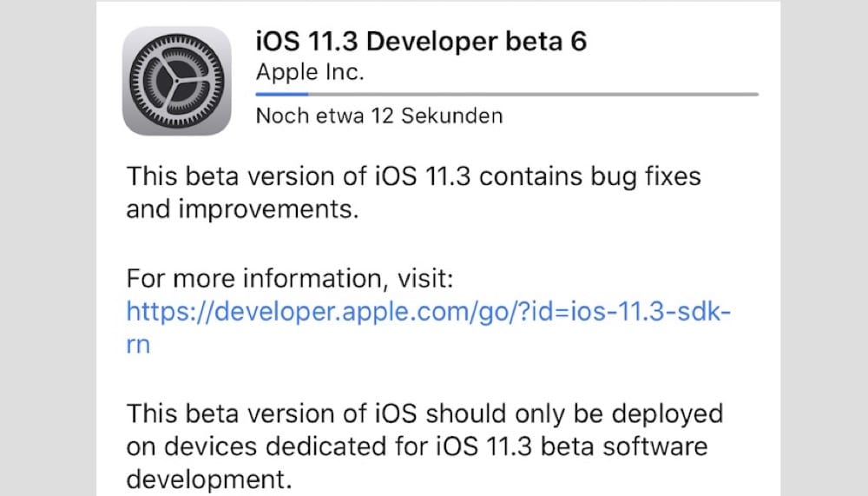868x496 pixels.
Task: Click the "and improvements." line
Action: [x=242, y=210]
